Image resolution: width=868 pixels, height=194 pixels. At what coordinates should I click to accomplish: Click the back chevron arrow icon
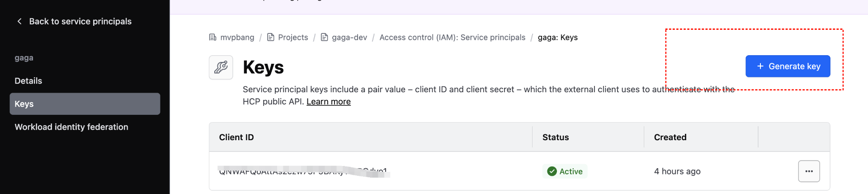point(19,21)
